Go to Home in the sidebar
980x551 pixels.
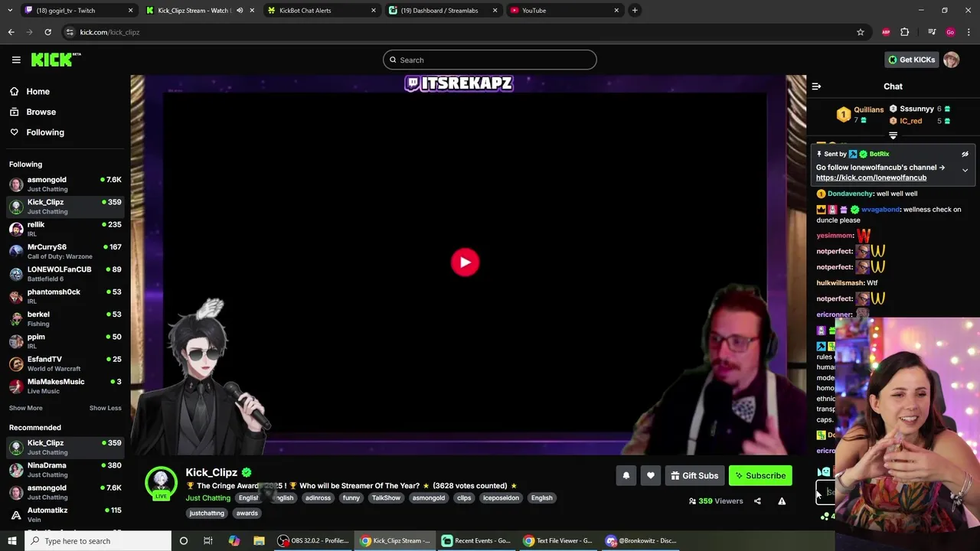pyautogui.click(x=64, y=92)
